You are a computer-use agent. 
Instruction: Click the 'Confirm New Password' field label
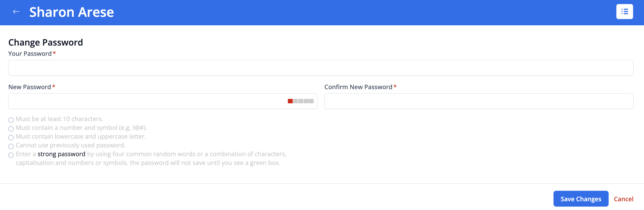358,87
